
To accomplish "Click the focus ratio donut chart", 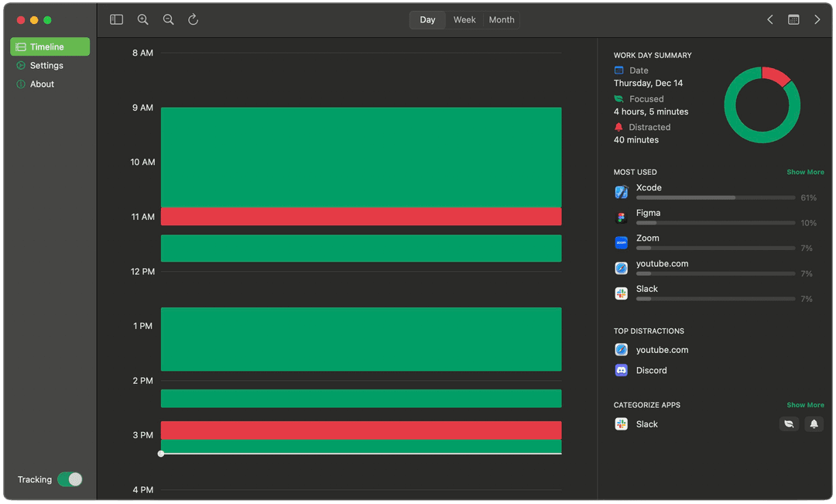I will pos(762,105).
